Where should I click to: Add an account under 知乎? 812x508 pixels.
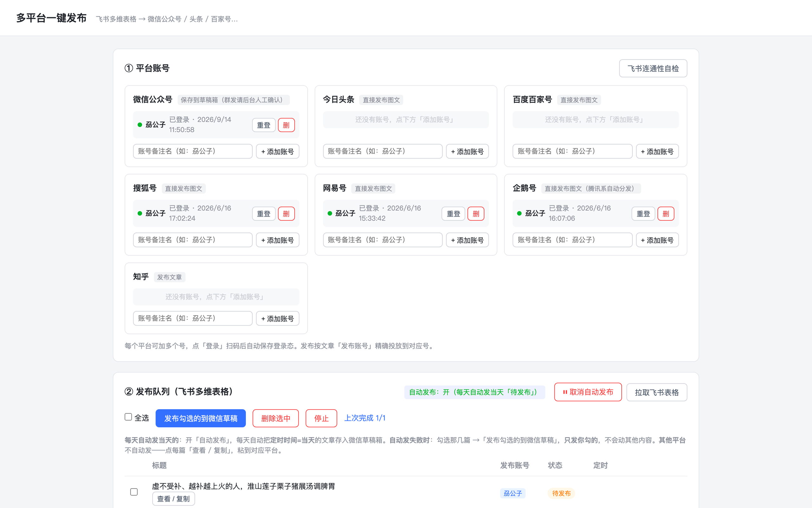[x=278, y=318]
